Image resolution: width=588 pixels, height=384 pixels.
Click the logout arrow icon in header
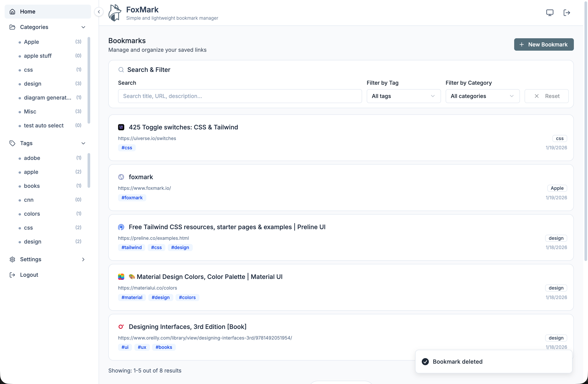[567, 13]
